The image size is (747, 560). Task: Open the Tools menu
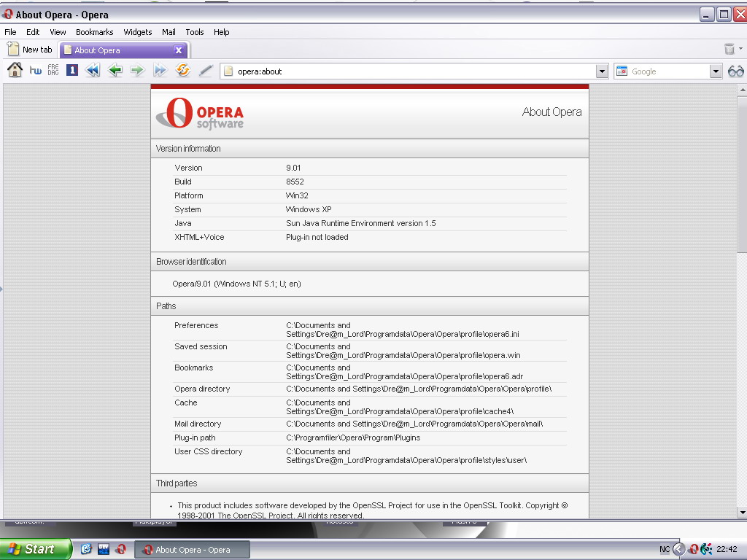(195, 32)
